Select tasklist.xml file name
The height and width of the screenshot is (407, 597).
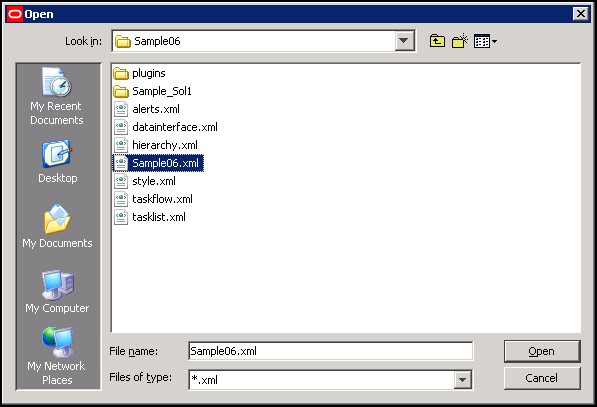coord(159,217)
